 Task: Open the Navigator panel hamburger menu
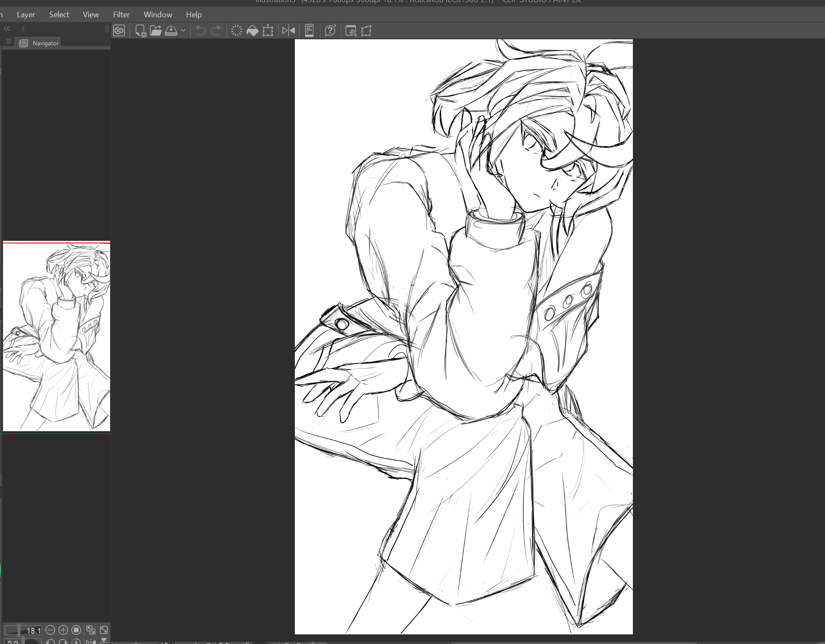tap(8, 42)
